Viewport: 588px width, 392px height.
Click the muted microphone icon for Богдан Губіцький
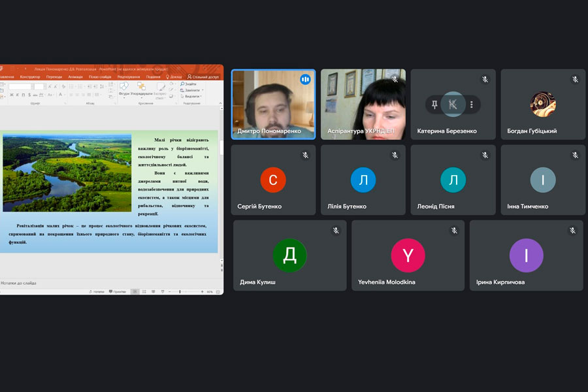point(575,80)
